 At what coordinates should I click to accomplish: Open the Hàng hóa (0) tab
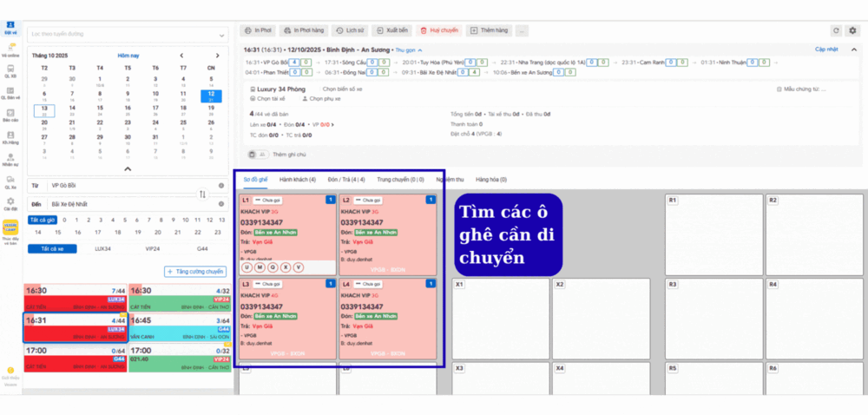point(491,179)
